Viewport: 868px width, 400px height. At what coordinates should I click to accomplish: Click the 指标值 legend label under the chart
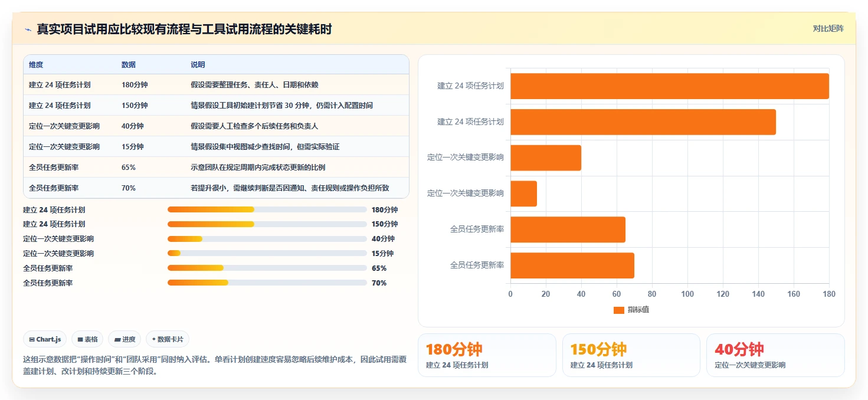pyautogui.click(x=638, y=310)
